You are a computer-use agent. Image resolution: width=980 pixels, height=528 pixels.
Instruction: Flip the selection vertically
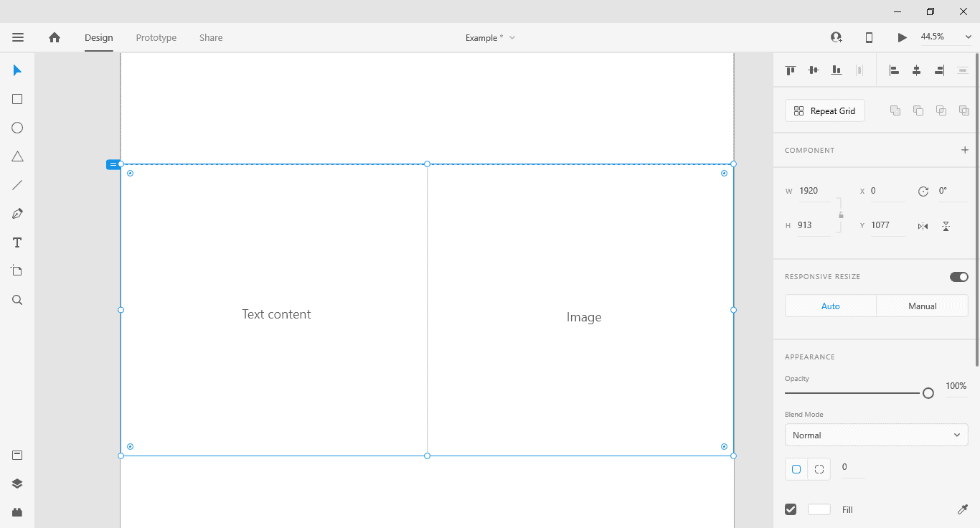pyautogui.click(x=946, y=226)
